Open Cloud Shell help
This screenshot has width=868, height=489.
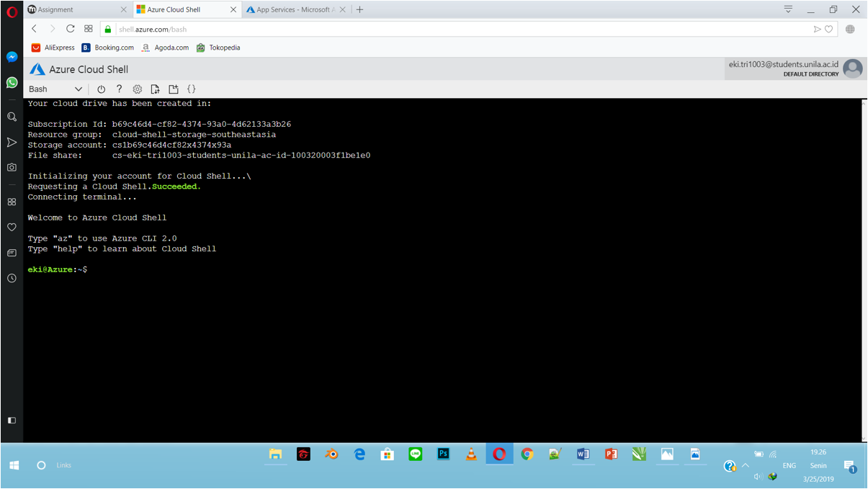pos(119,89)
